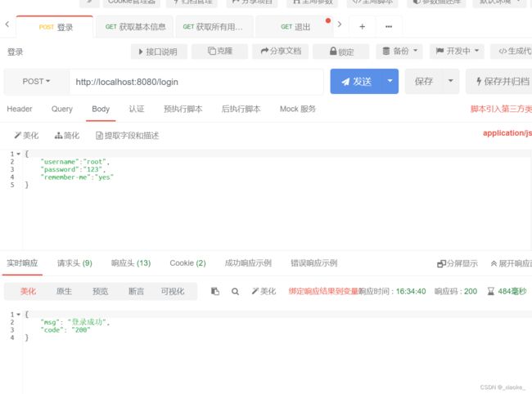Image resolution: width=532 pixels, height=394 pixels.
Task: Select the 可视化 visualization view mode
Action: tap(173, 291)
